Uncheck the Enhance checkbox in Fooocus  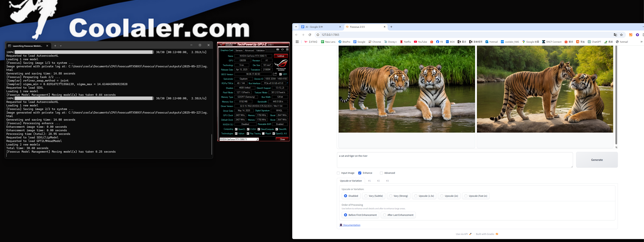coord(360,173)
